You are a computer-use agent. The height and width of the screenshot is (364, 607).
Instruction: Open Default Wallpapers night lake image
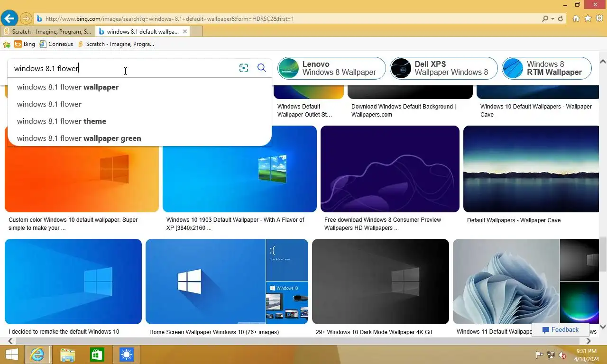pos(531,169)
